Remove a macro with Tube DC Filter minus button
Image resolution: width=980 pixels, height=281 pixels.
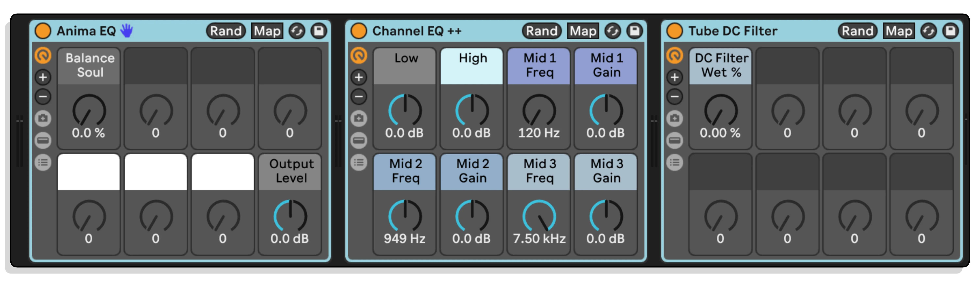point(675,96)
